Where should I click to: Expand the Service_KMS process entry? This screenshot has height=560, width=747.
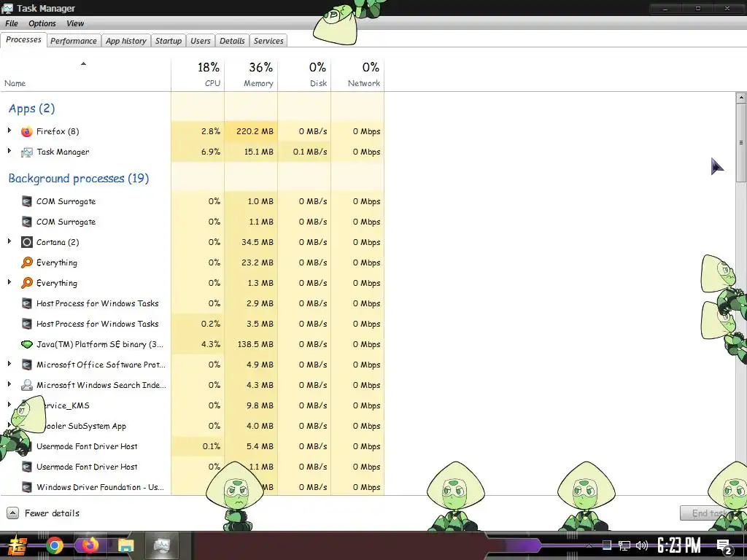pyautogui.click(x=9, y=404)
